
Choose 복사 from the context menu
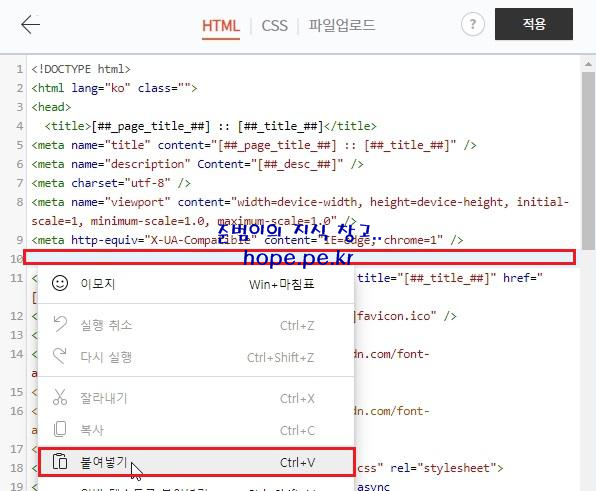point(196,430)
